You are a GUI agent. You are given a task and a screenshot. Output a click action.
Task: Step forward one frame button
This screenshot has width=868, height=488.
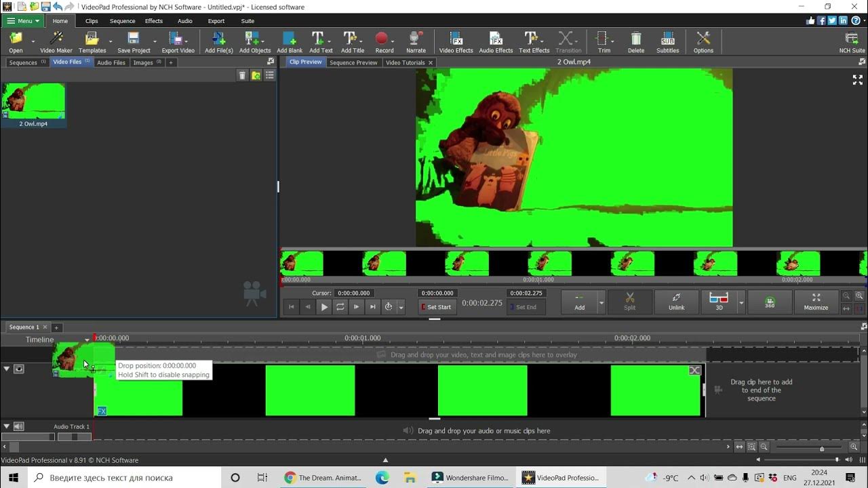[x=357, y=307]
